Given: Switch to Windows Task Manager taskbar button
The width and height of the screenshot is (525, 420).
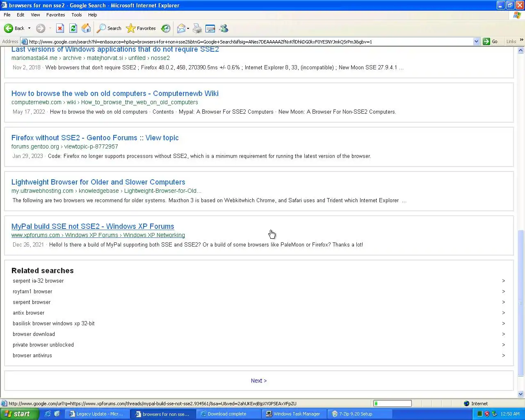Looking at the screenshot, I should click(294, 414).
